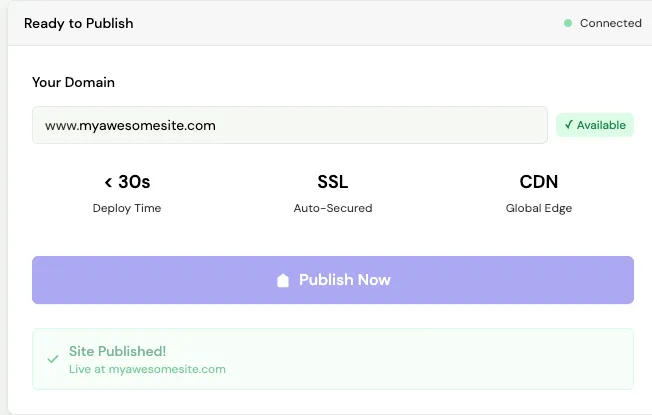Screen dimensions: 652x415
Task: Click the Deploy Time label
Action: (x=127, y=208)
